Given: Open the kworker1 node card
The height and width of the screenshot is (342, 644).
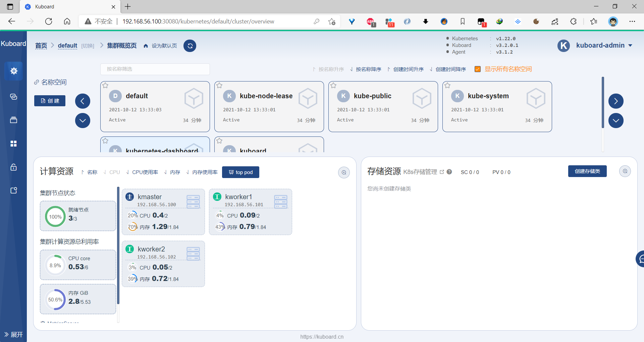Looking at the screenshot, I should [250, 212].
